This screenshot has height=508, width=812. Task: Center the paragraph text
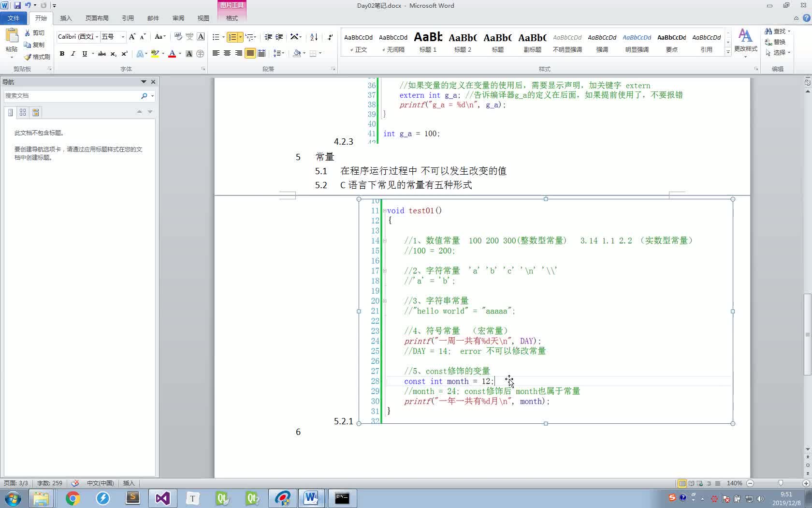(x=227, y=53)
